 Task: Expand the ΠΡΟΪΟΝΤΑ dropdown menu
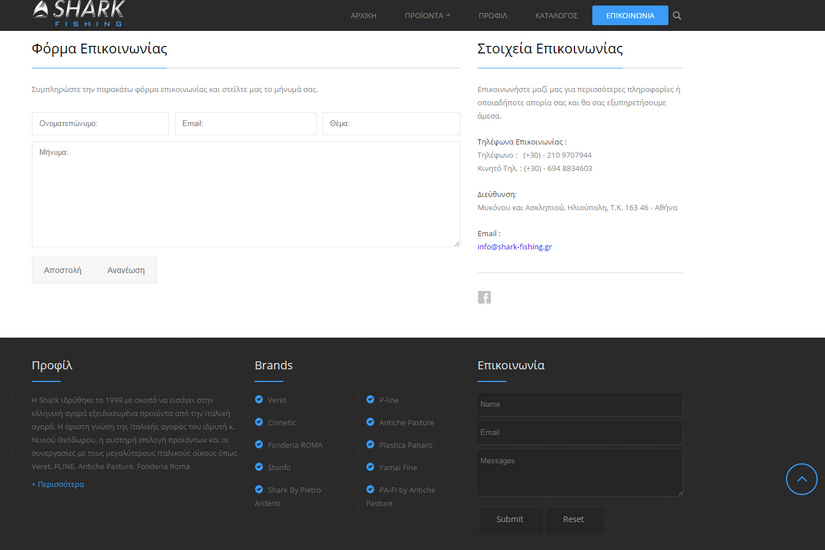coord(427,16)
